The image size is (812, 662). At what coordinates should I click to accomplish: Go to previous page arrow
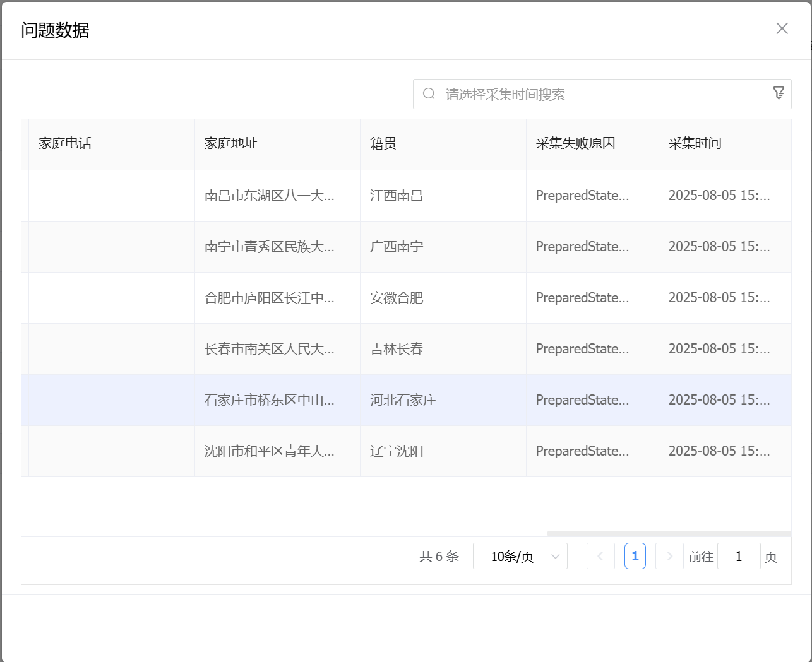(x=600, y=556)
